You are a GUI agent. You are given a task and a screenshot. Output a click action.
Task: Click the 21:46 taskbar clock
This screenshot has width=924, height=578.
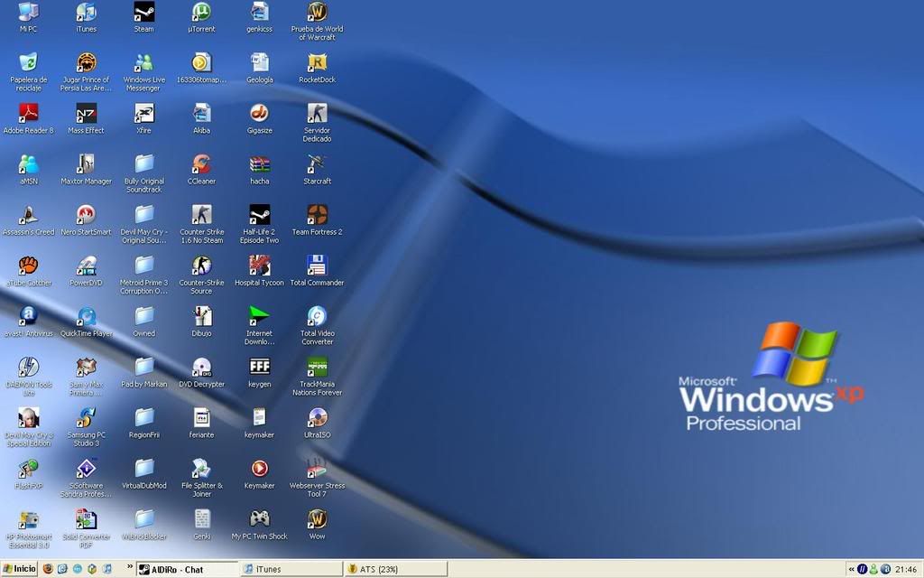tap(906, 569)
